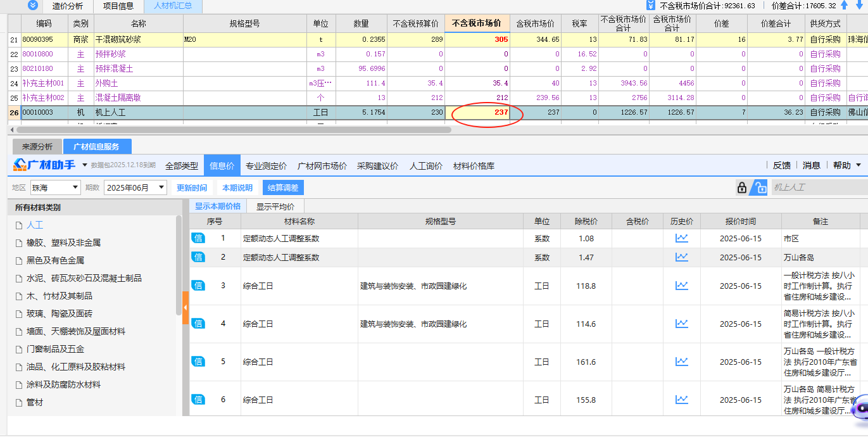The image size is (868, 437).
Task: Select the 显示平均价 tab
Action: point(275,206)
